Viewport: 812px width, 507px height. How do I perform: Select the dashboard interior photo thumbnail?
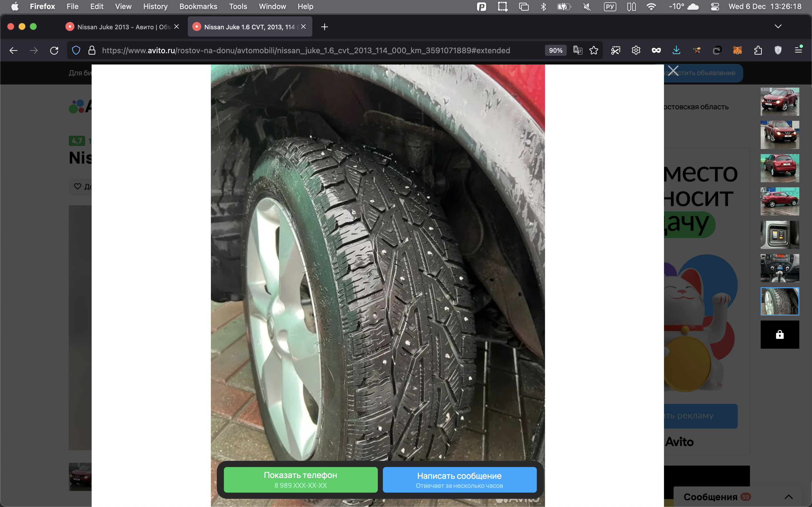pyautogui.click(x=780, y=268)
